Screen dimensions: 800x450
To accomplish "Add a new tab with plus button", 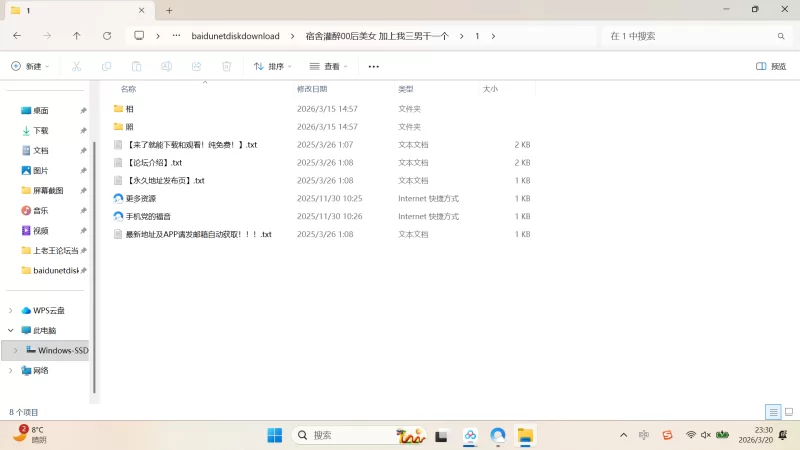I will pyautogui.click(x=169, y=10).
